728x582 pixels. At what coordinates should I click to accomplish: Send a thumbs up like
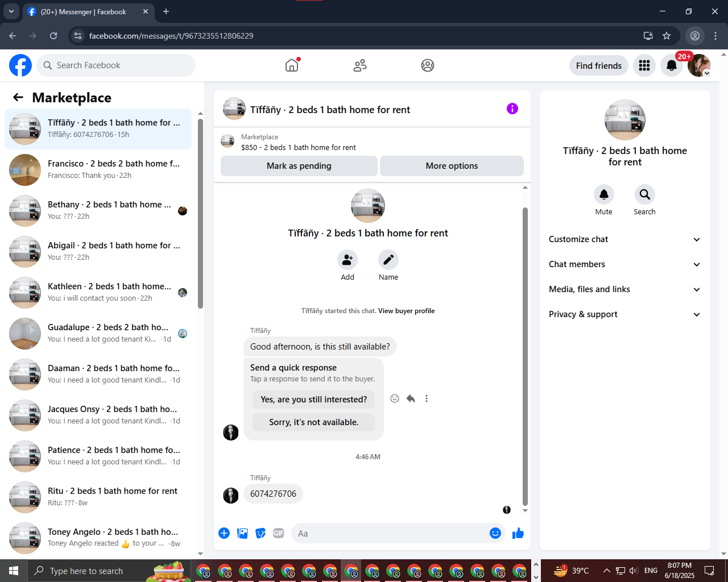pos(518,533)
